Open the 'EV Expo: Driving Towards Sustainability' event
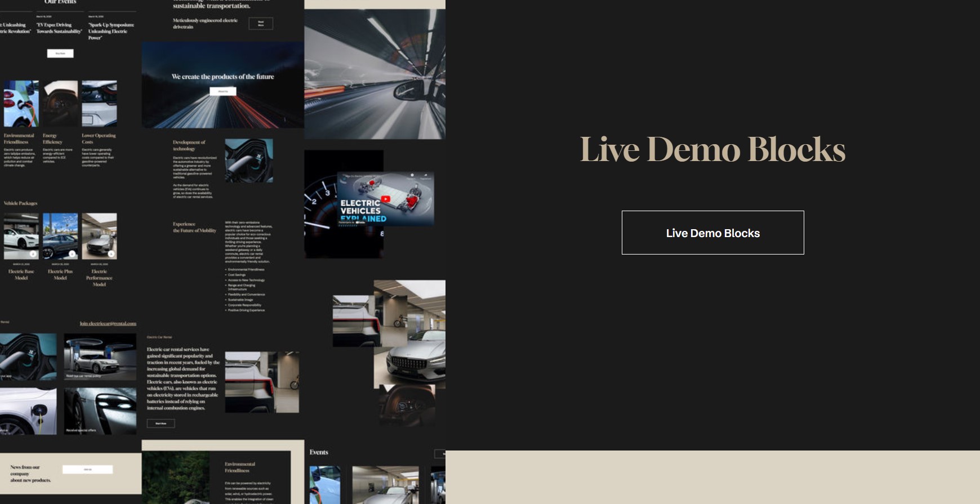This screenshot has width=980, height=504. point(59,28)
